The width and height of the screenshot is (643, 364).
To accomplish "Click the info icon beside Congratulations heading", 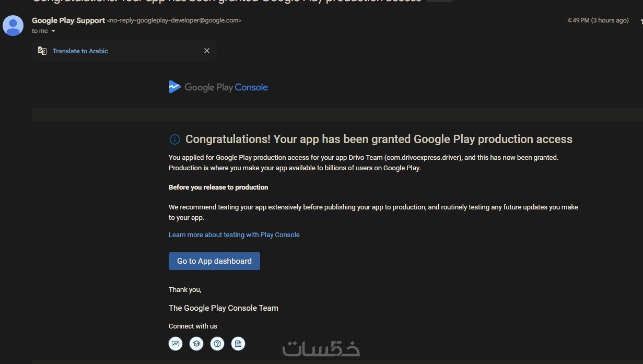I will pyautogui.click(x=175, y=139).
